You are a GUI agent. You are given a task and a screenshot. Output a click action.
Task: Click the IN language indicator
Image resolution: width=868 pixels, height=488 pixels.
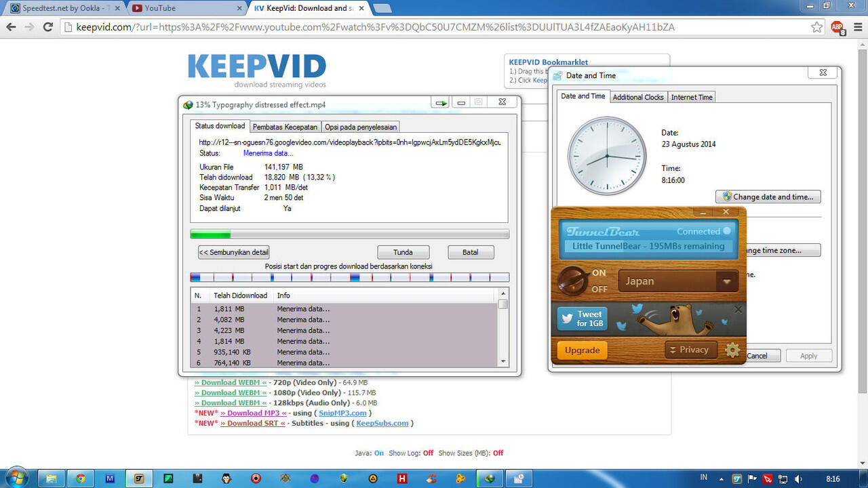[704, 478]
